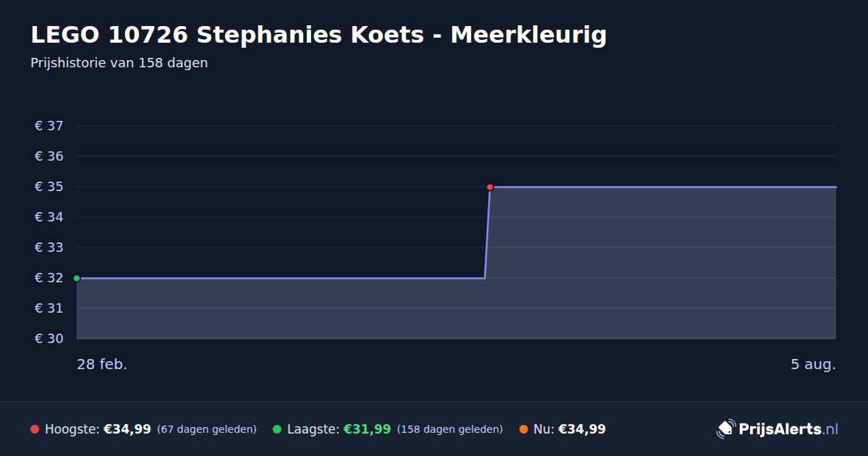Click the product title LEGO 10726 Stephanies Koets
This screenshot has width=868, height=456.
pos(227,35)
